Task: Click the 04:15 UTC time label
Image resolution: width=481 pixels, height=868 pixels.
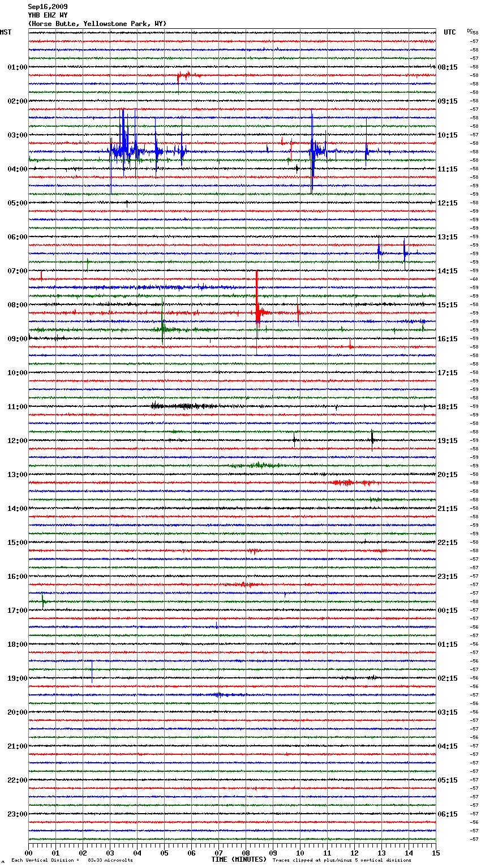Action: point(448,746)
